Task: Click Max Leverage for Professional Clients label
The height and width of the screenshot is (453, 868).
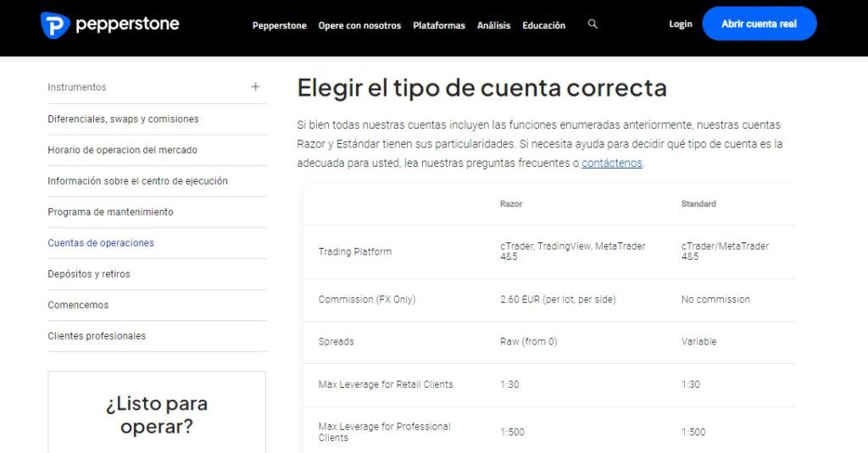Action: click(x=384, y=432)
